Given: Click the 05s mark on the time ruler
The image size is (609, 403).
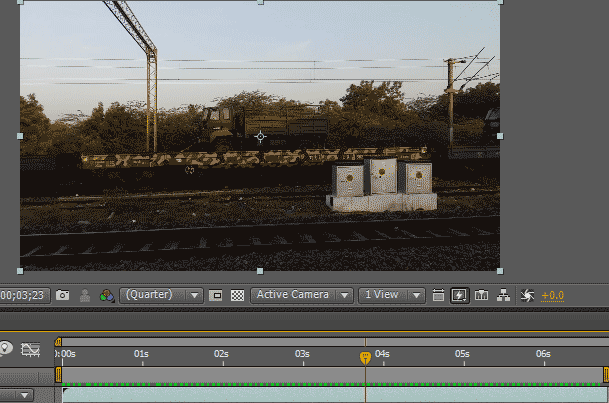Looking at the screenshot, I should 462,354.
